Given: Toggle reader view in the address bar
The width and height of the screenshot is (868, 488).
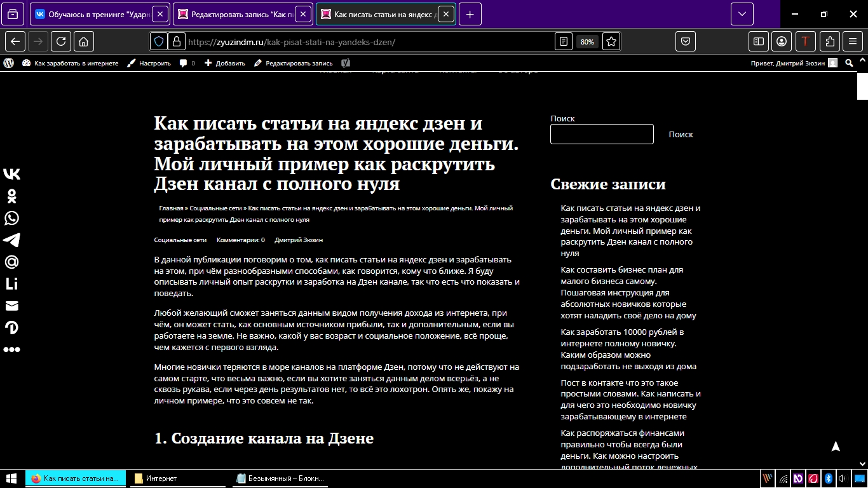Looking at the screenshot, I should (x=564, y=41).
